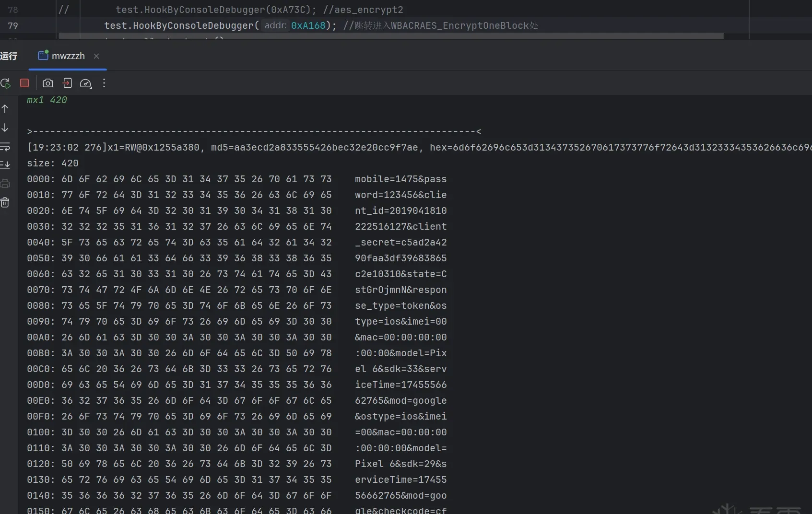Click the ASCII text "mobile=1475&pass"
The height and width of the screenshot is (514, 812).
(400, 179)
